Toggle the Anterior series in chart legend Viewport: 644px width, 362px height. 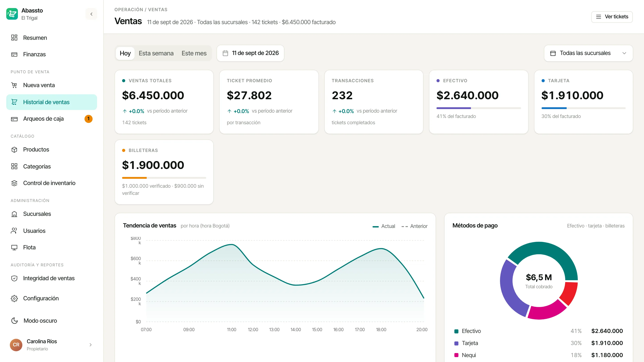pyautogui.click(x=414, y=226)
